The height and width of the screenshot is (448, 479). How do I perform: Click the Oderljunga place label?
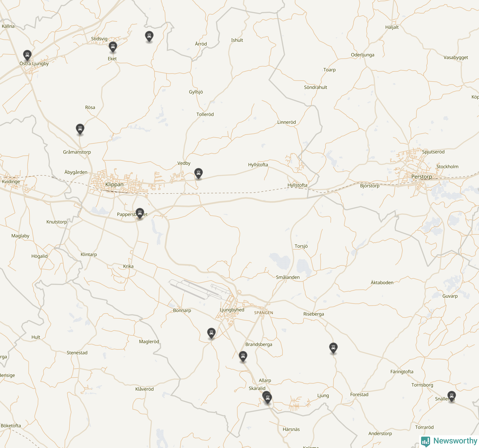pos(363,55)
